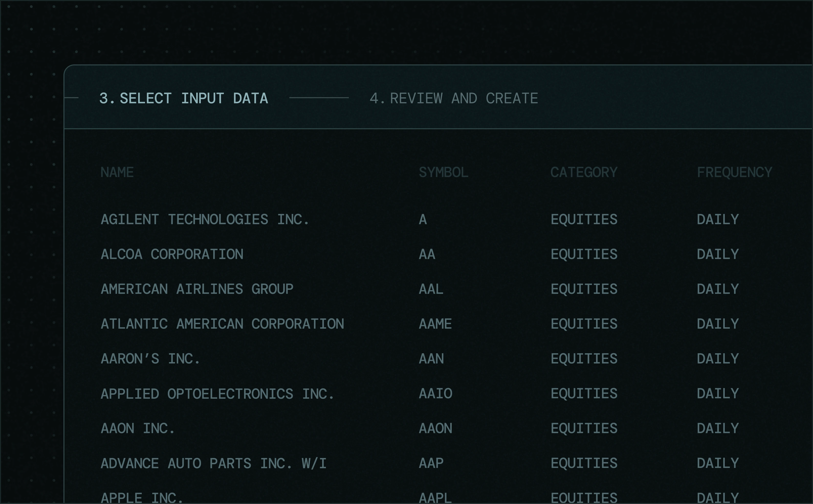
Task: Click the FREQUENCY column header
Action: [x=734, y=172]
